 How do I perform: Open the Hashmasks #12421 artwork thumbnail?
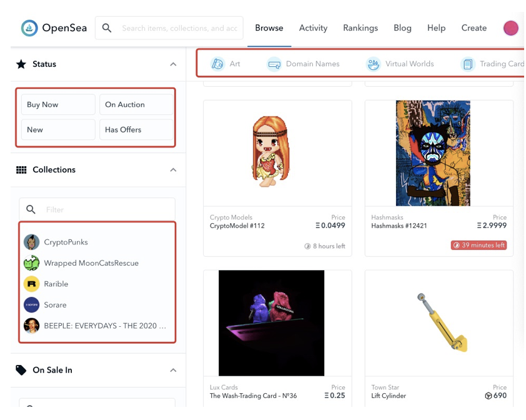(x=433, y=153)
